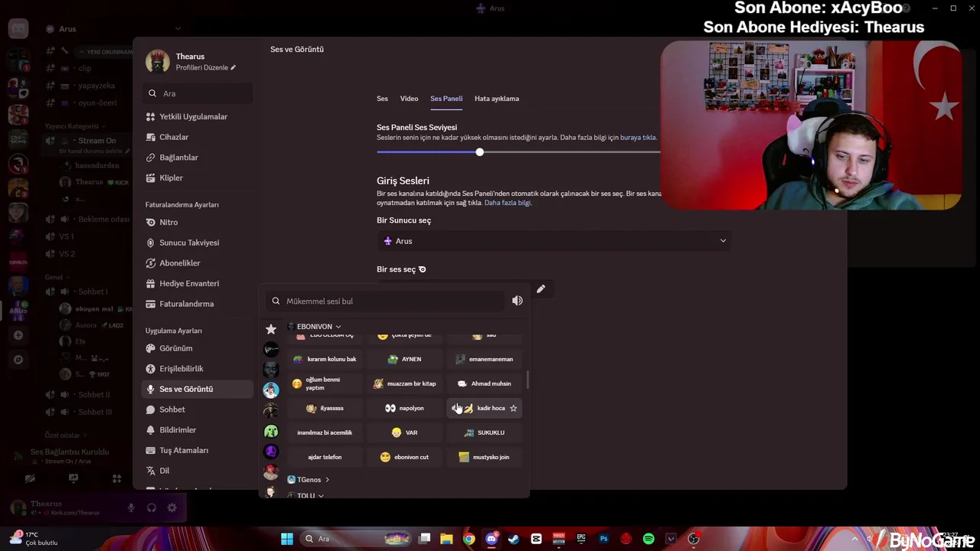
Task: Open Bağlantılar settings page
Action: (198, 158)
